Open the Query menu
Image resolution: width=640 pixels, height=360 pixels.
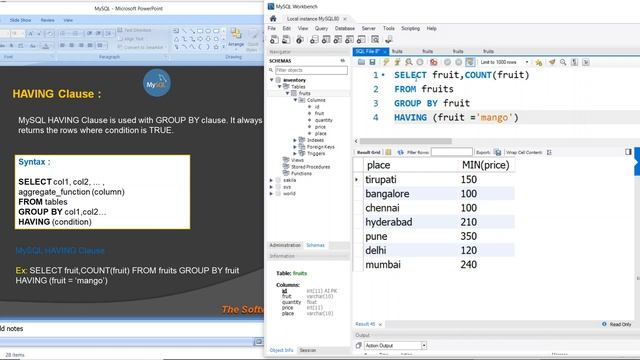[x=321, y=29]
